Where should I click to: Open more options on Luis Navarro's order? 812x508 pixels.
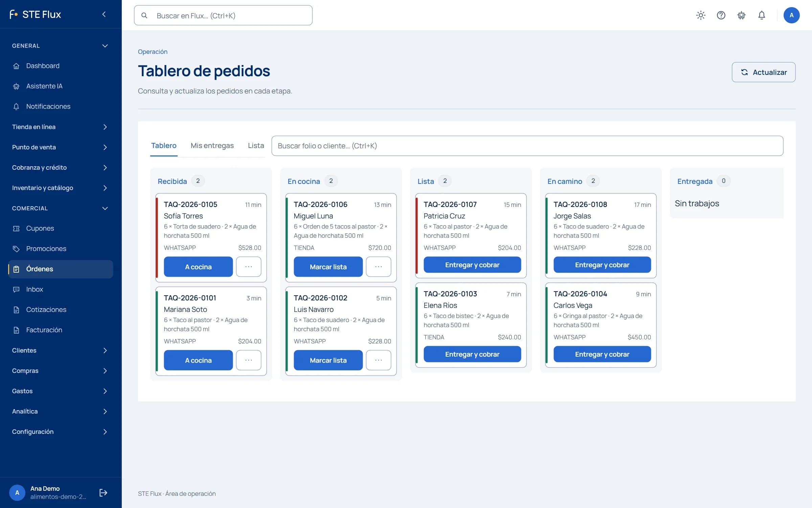click(x=379, y=360)
